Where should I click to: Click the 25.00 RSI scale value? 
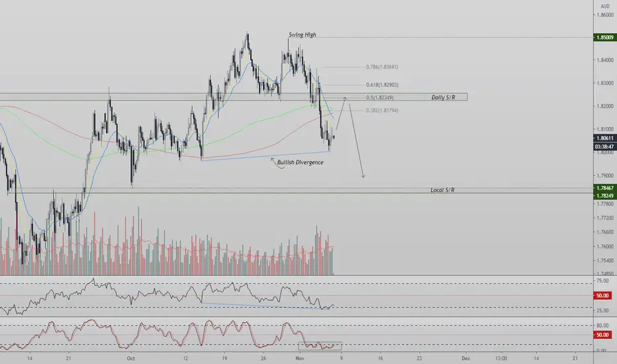(602, 310)
